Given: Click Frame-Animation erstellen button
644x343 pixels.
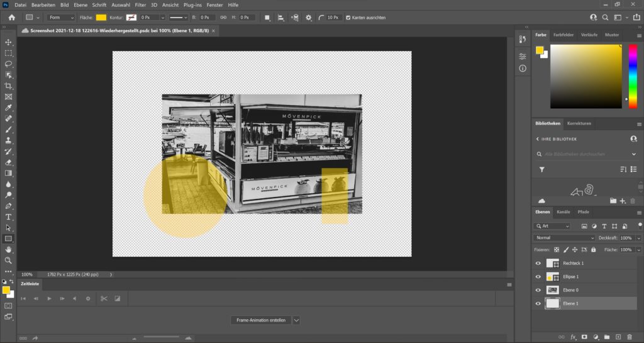Looking at the screenshot, I should (261, 320).
